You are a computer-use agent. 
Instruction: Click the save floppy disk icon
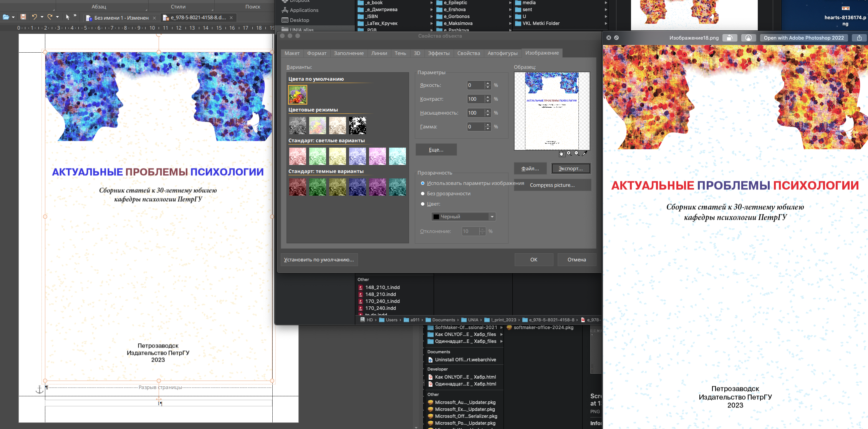(23, 17)
